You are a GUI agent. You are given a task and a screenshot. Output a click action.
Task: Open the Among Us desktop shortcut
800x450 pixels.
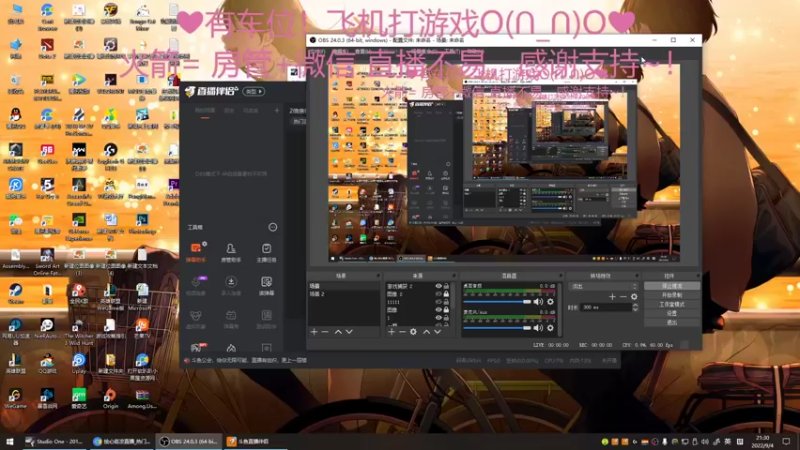click(x=142, y=398)
